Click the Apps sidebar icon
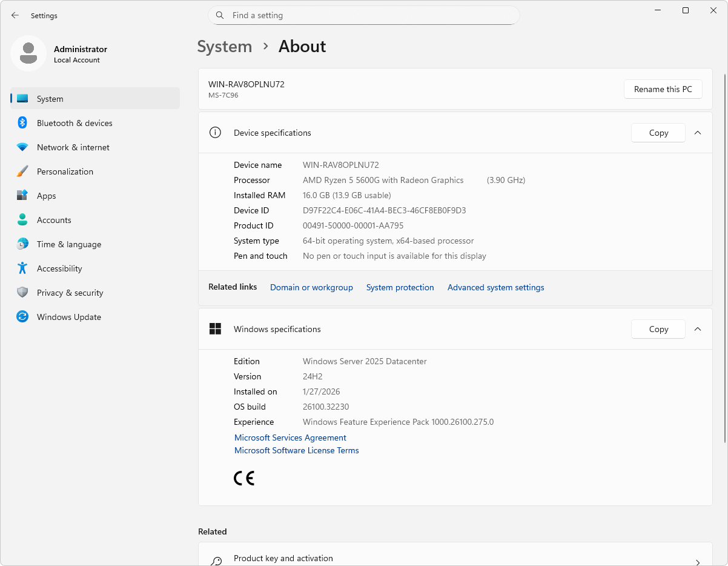Viewport: 728px width, 566px height. [22, 196]
